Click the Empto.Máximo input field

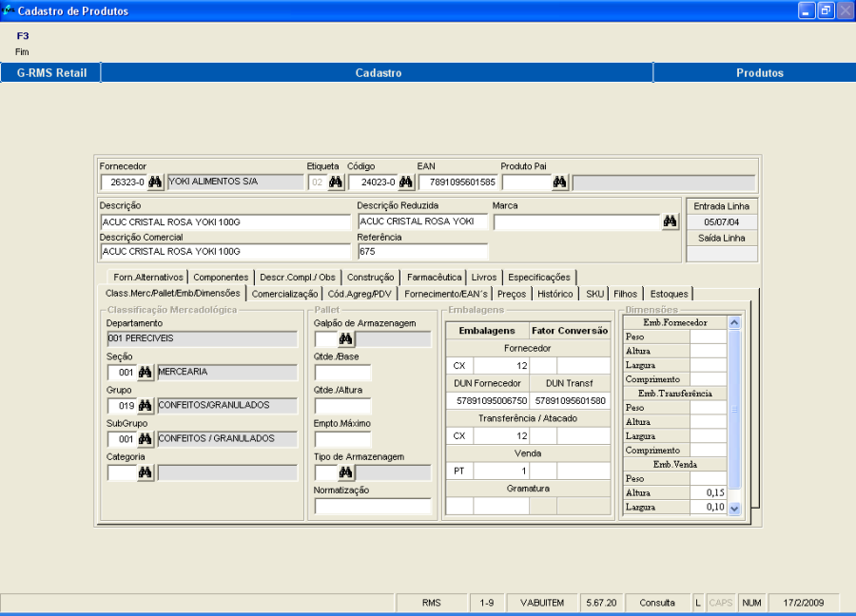[x=342, y=439]
